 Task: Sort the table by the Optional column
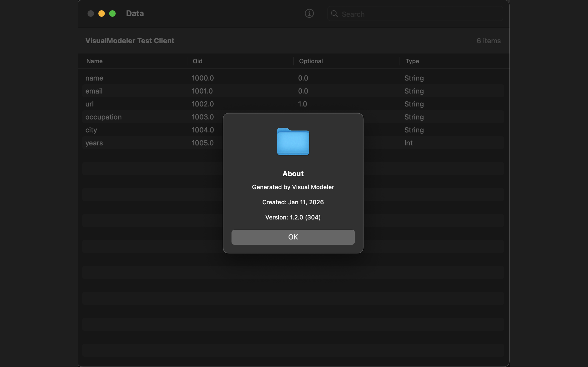click(x=311, y=61)
